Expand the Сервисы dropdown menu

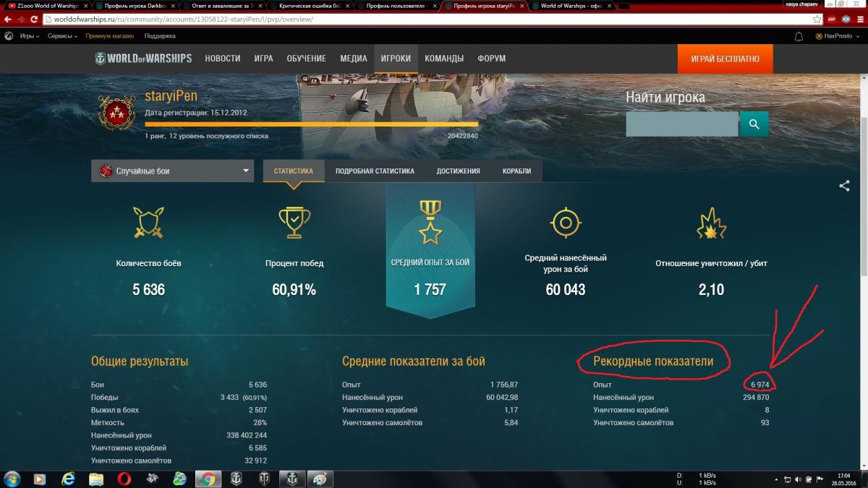click(x=62, y=35)
